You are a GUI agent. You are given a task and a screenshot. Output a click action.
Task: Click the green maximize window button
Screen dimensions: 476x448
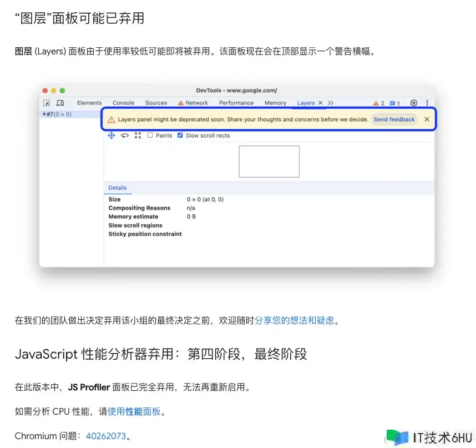click(x=62, y=90)
